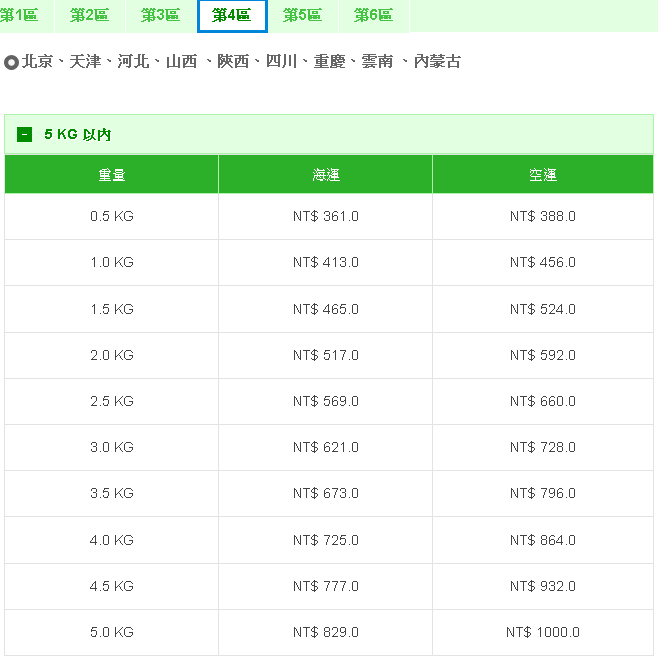Image resolution: width=658 pixels, height=658 pixels.
Task: Collapse the 5 KG 以內 section icon
Action: tap(25, 135)
